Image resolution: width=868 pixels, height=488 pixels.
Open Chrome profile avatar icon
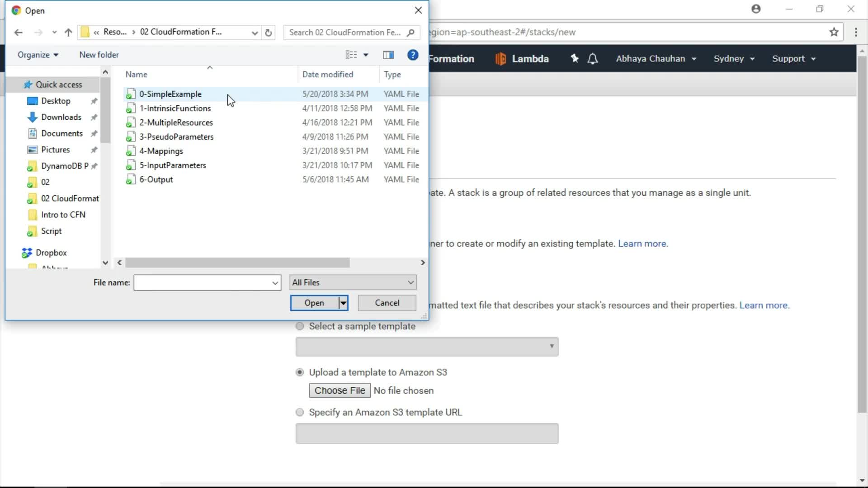pyautogui.click(x=756, y=9)
